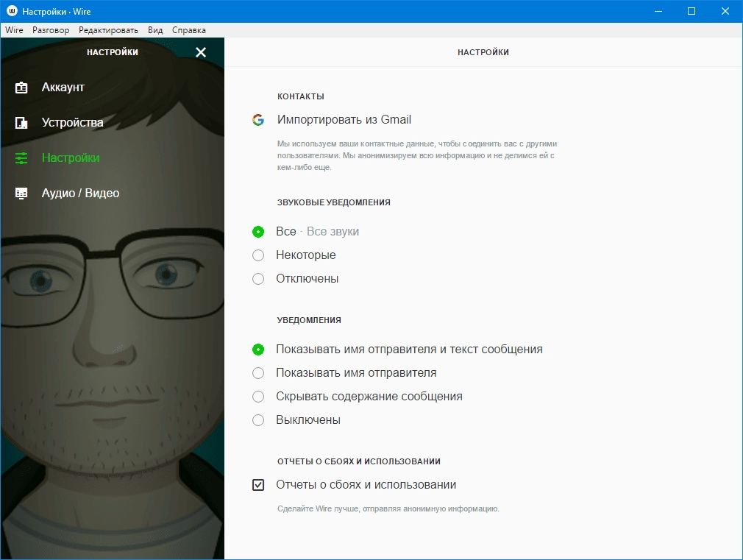
Task: Click the ОТЧЕТЫ О СБОЯХ И ИСПОЛЬЗОВАНИИ heading
Action: (x=359, y=461)
